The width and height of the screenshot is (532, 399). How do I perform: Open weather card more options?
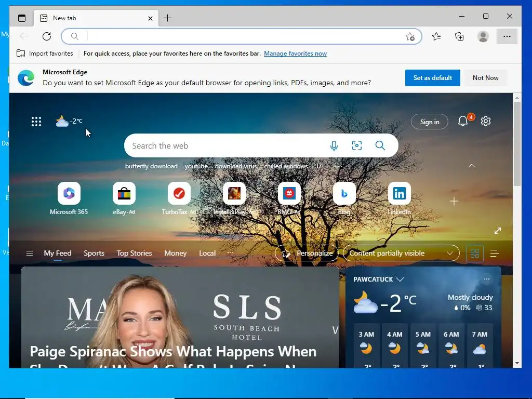(486, 279)
